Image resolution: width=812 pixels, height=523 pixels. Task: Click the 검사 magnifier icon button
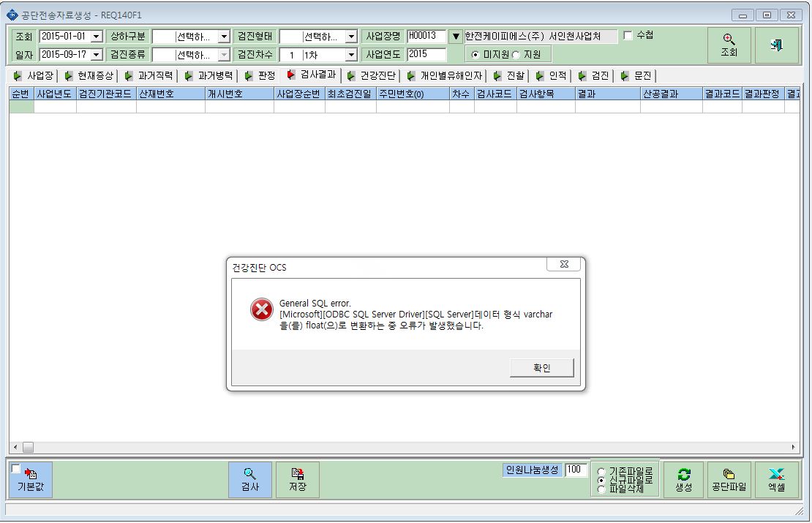(x=250, y=480)
